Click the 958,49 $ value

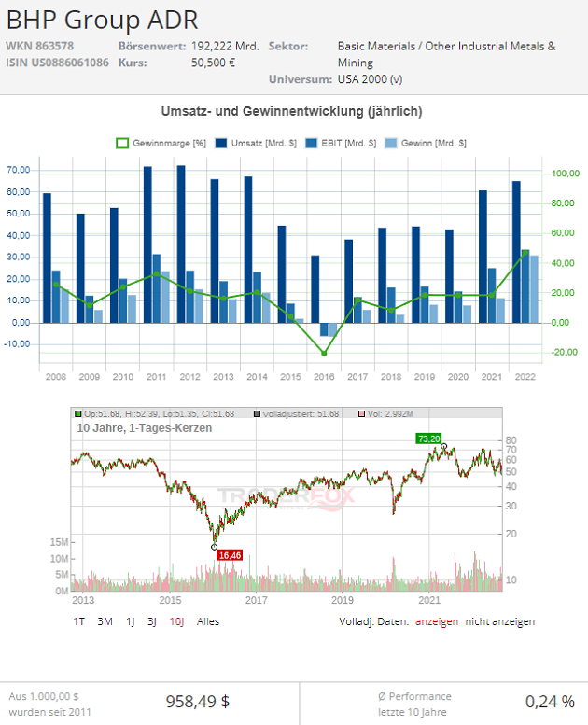[198, 702]
